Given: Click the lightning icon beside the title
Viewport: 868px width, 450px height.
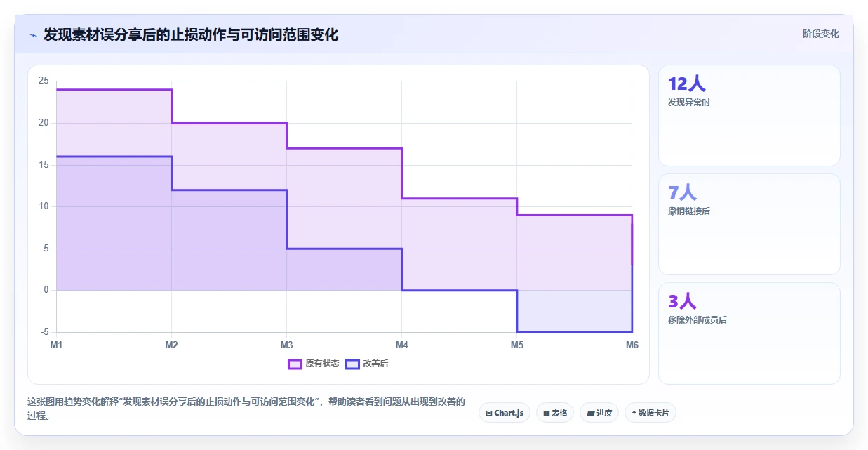Looking at the screenshot, I should [33, 35].
